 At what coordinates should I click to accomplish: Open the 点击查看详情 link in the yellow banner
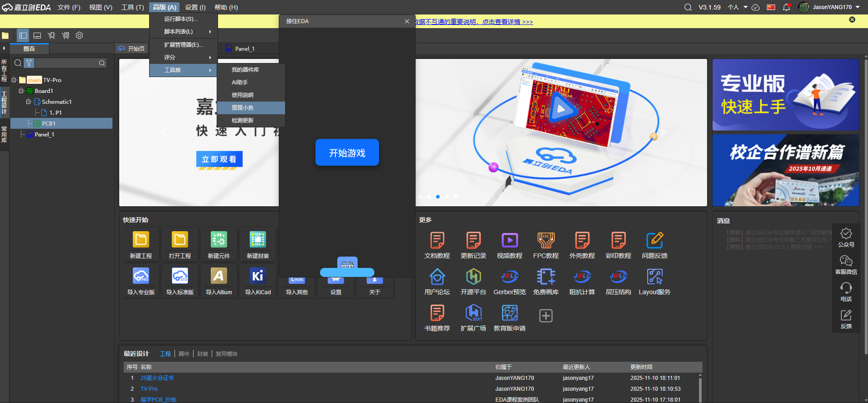coord(508,22)
